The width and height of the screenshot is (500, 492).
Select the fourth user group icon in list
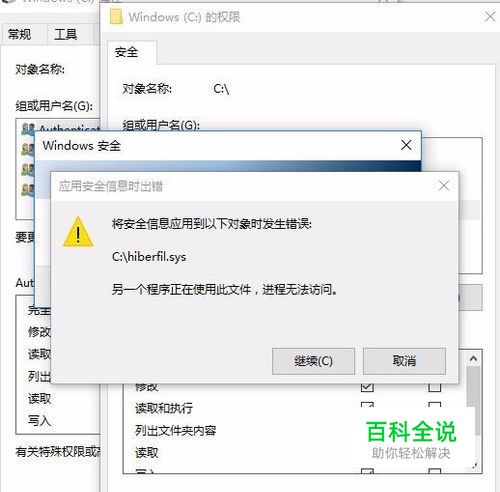(28, 189)
